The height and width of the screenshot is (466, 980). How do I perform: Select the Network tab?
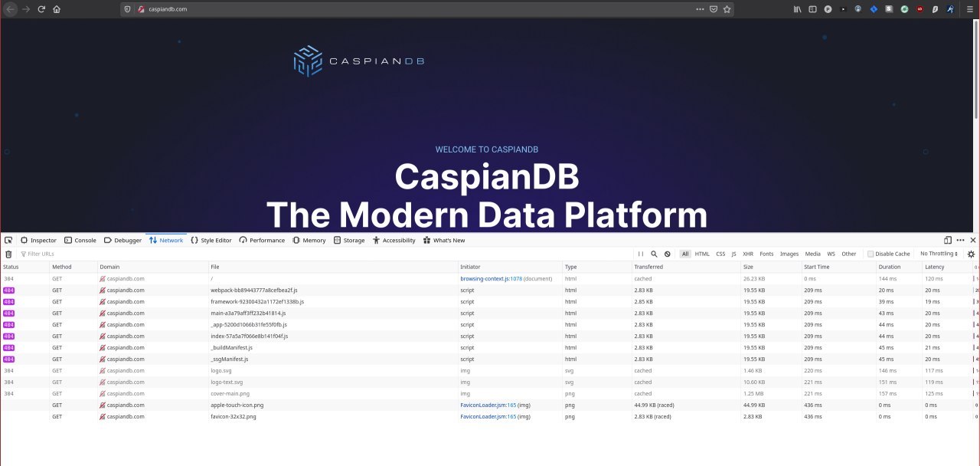pos(166,240)
